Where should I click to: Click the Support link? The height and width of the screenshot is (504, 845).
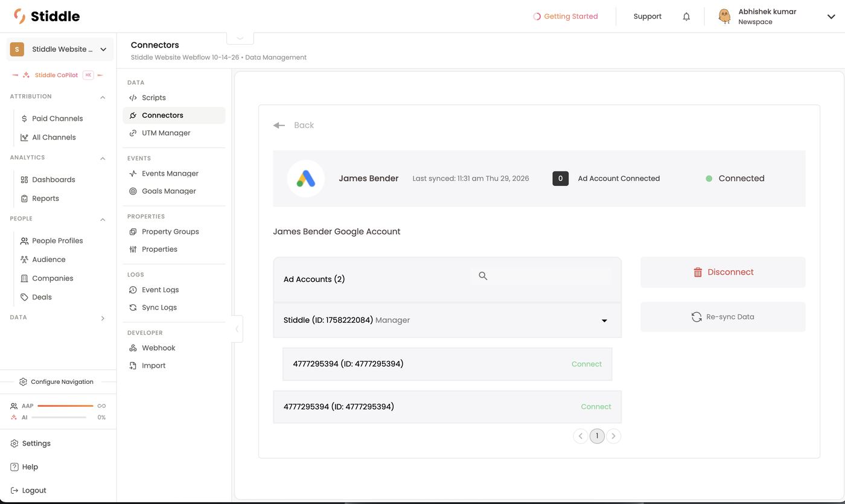648,17
